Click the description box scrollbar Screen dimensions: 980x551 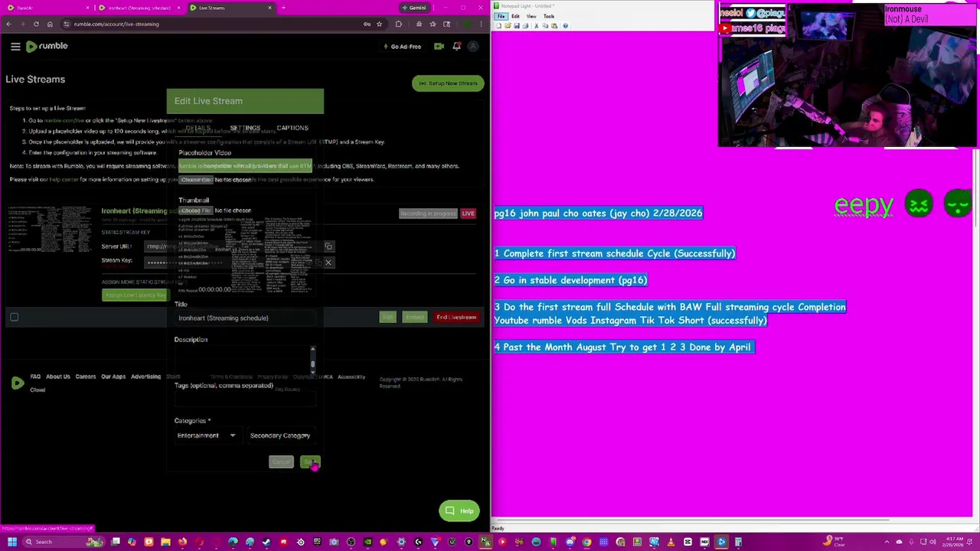(312, 360)
